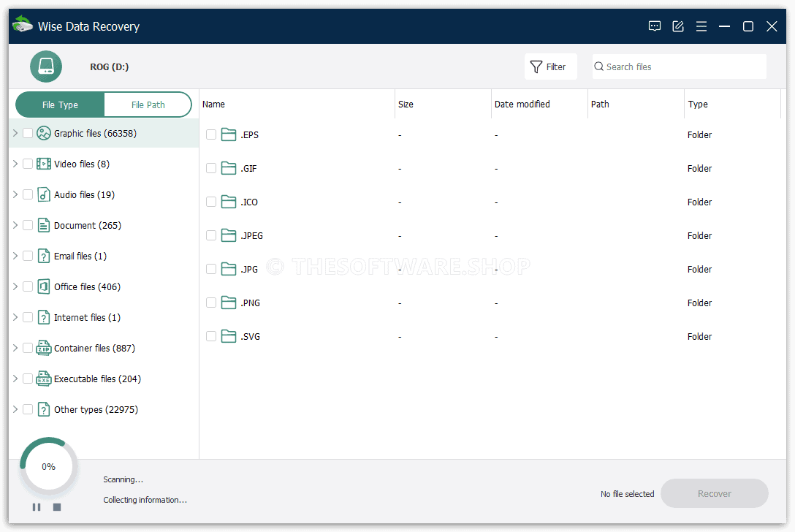
Task: Expand the Internet files tree node
Action: tap(15, 317)
